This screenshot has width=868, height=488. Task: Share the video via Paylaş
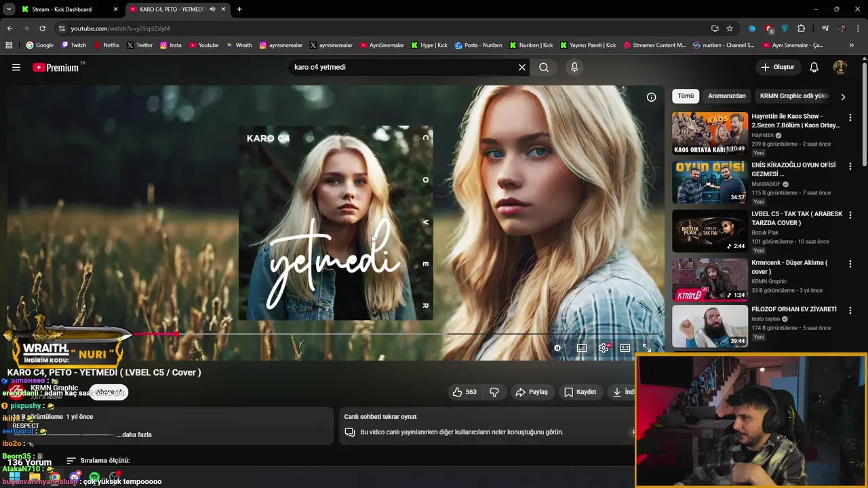point(532,392)
